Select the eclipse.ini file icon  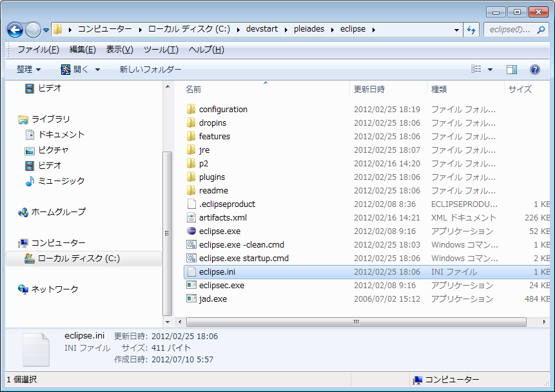191,271
